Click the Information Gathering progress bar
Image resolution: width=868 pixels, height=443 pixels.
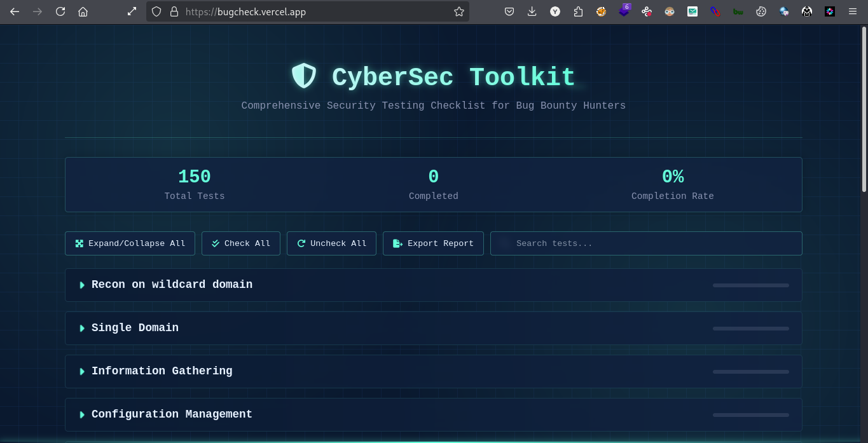point(751,372)
